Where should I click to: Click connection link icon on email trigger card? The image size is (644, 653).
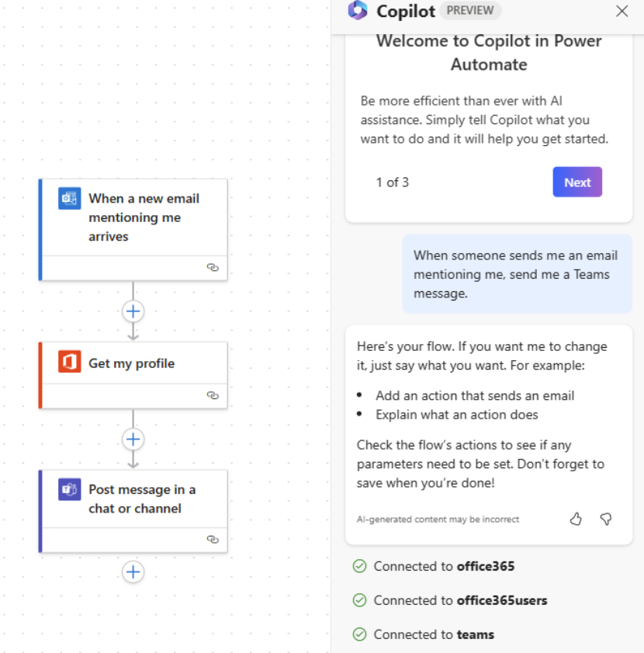pyautogui.click(x=213, y=267)
